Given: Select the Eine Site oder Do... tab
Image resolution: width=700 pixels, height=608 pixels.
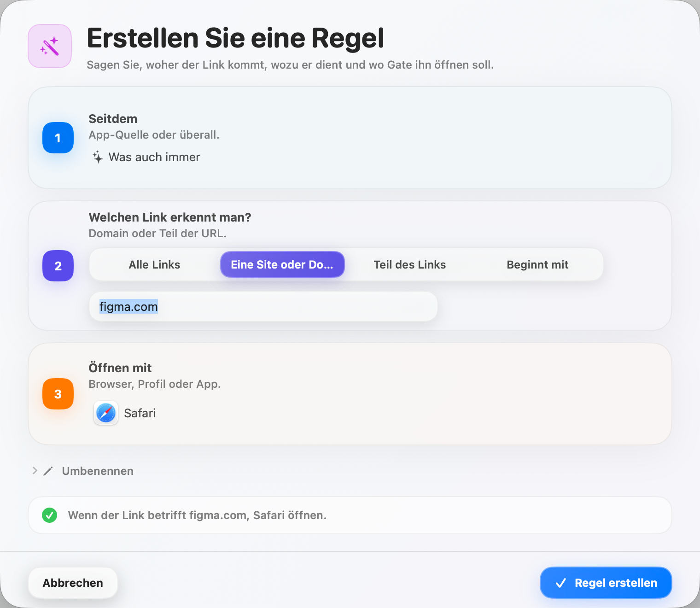Looking at the screenshot, I should pos(282,265).
